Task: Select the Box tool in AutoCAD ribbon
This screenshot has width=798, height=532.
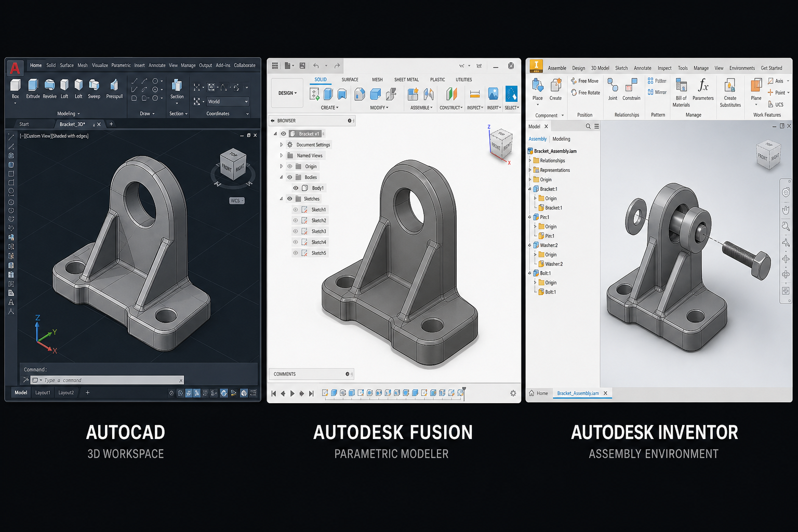Action: click(16, 88)
